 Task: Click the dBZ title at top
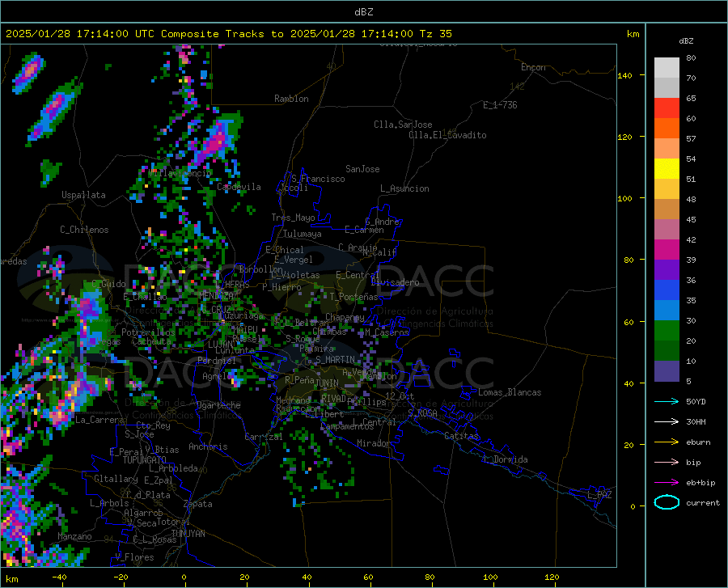tap(363, 12)
